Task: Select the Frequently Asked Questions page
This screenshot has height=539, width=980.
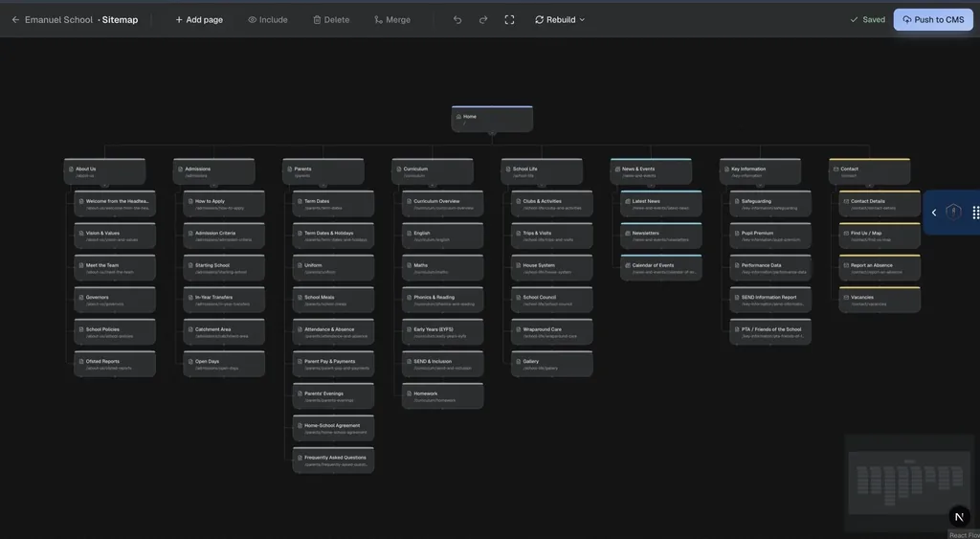Action: click(x=334, y=460)
